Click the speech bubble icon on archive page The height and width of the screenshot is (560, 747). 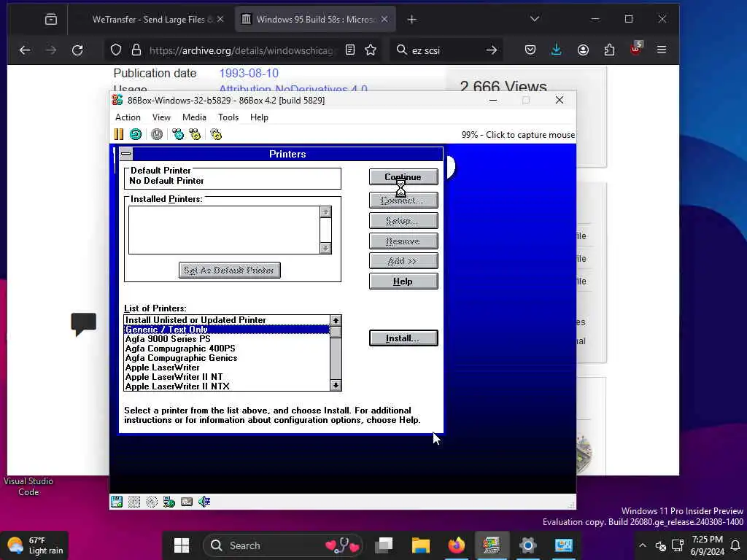(x=83, y=324)
